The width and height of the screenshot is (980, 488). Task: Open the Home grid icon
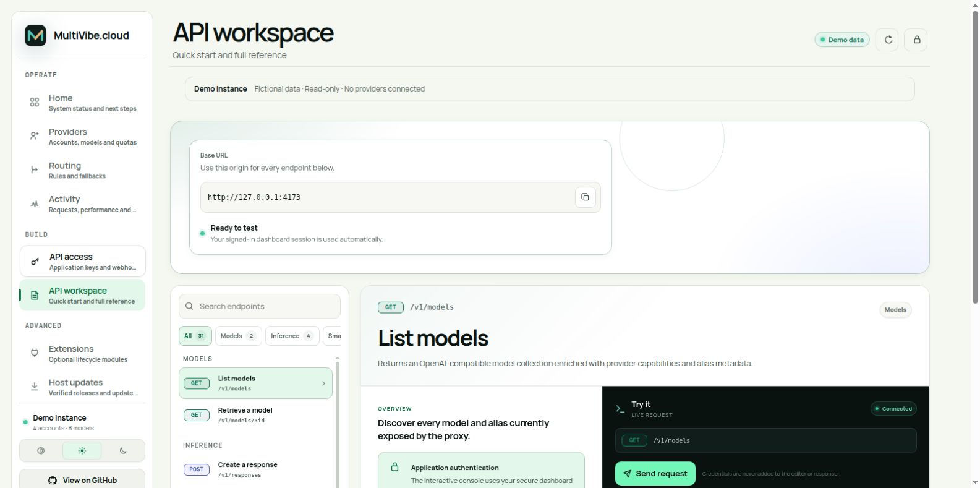(35, 103)
